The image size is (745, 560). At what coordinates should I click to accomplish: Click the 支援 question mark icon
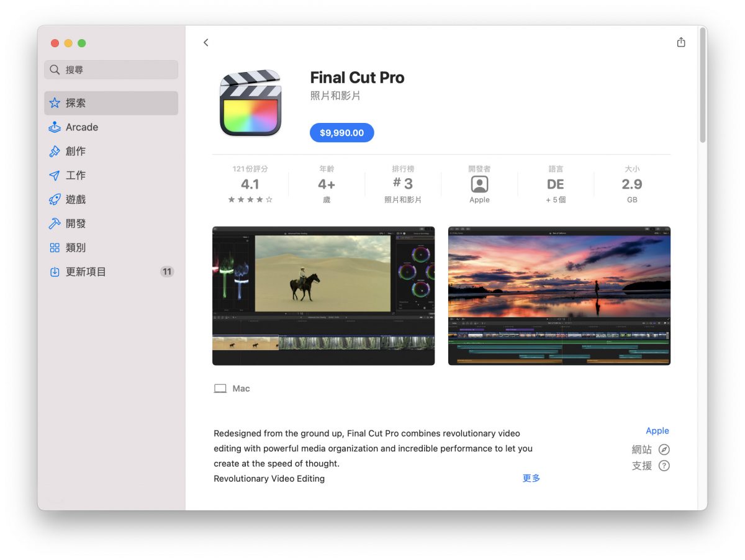664,466
